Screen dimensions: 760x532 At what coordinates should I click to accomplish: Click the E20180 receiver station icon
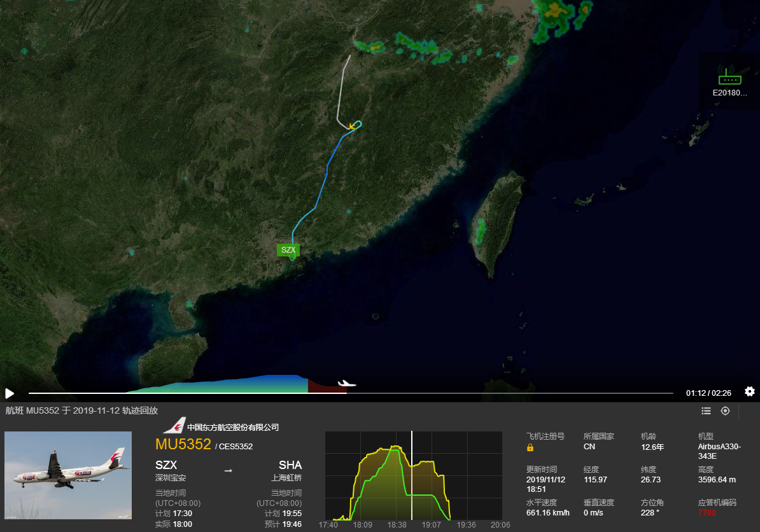(x=729, y=76)
